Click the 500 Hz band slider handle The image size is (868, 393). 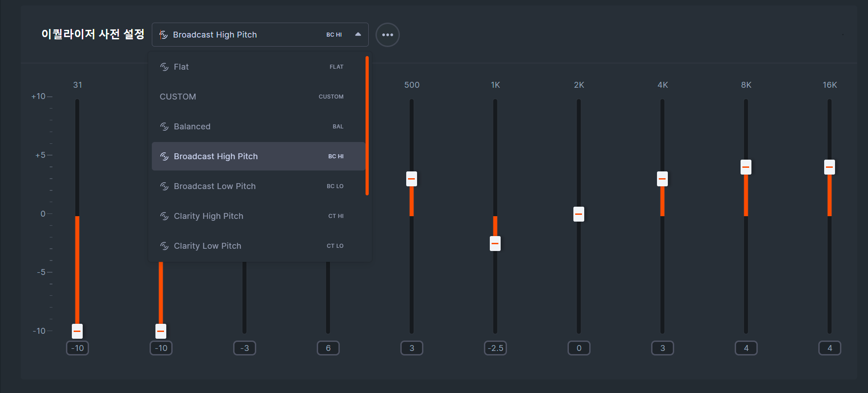click(412, 179)
